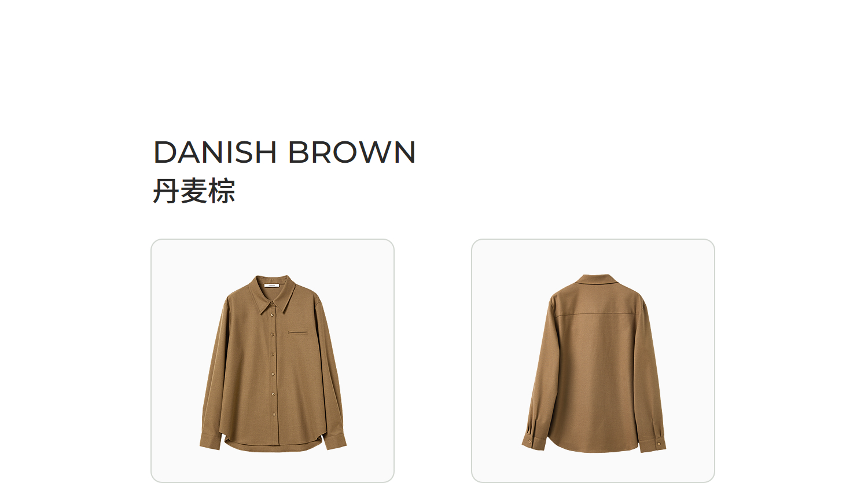Click the white brand label inside collar
Viewport: 868px width, 483px height.
(x=271, y=285)
